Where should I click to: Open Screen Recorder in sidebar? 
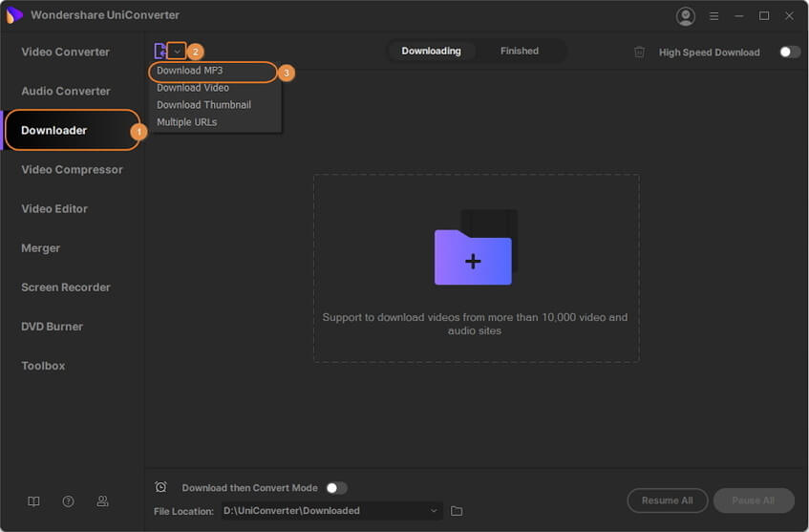[x=66, y=287]
